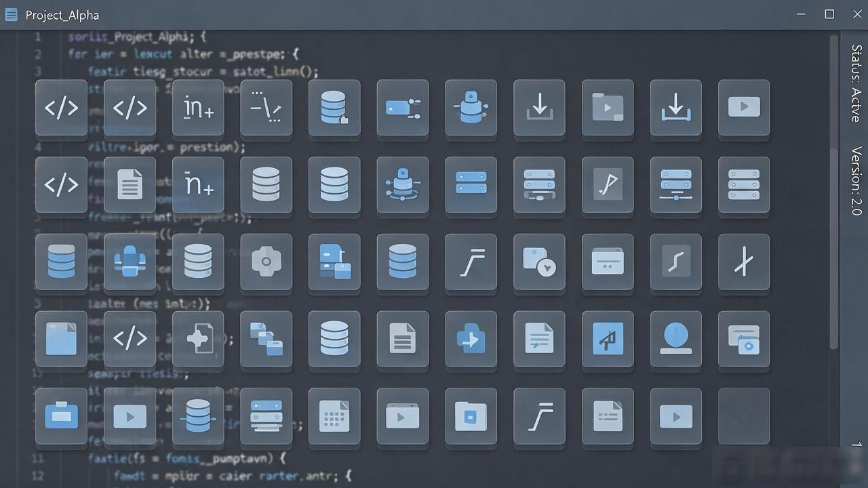
Task: Maximize the Project_Alpha window
Action: pos(829,14)
